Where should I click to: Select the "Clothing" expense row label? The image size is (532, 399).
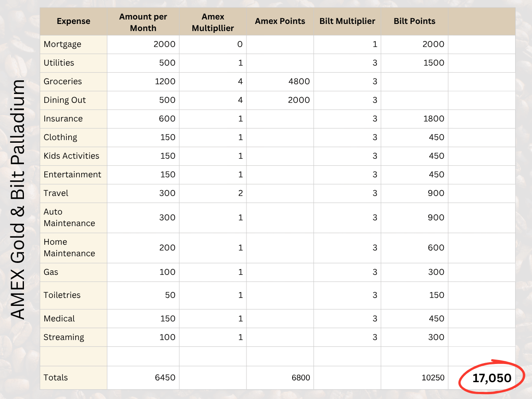click(x=60, y=137)
